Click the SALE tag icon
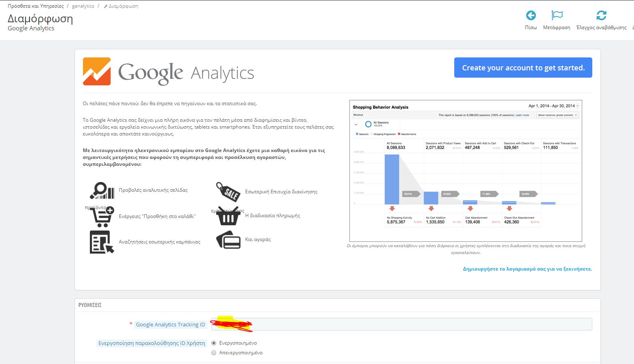Viewport: 634px width, 364px height. pos(228,192)
